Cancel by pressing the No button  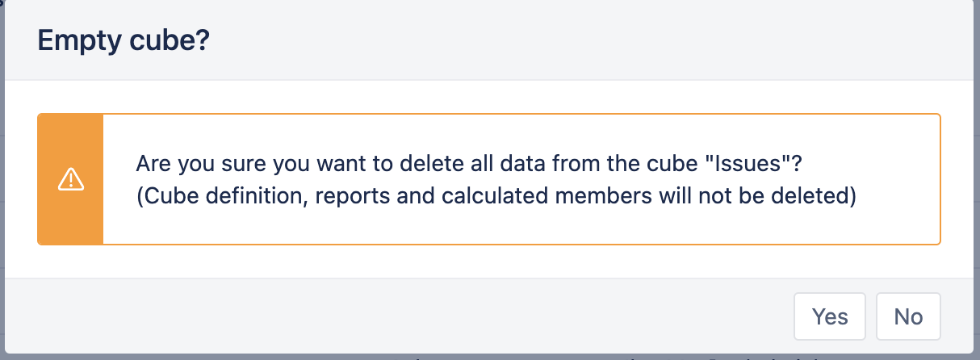point(908,316)
